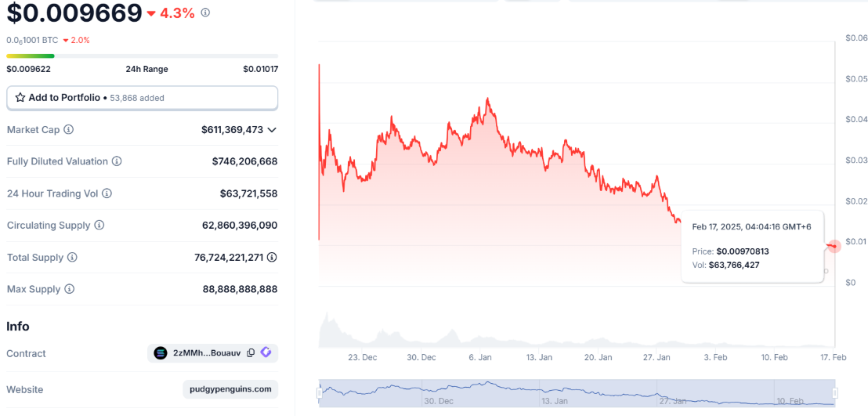The height and width of the screenshot is (419, 868).
Task: Click the info icon next to Fully Diluted Valuation
Action: pos(117,161)
